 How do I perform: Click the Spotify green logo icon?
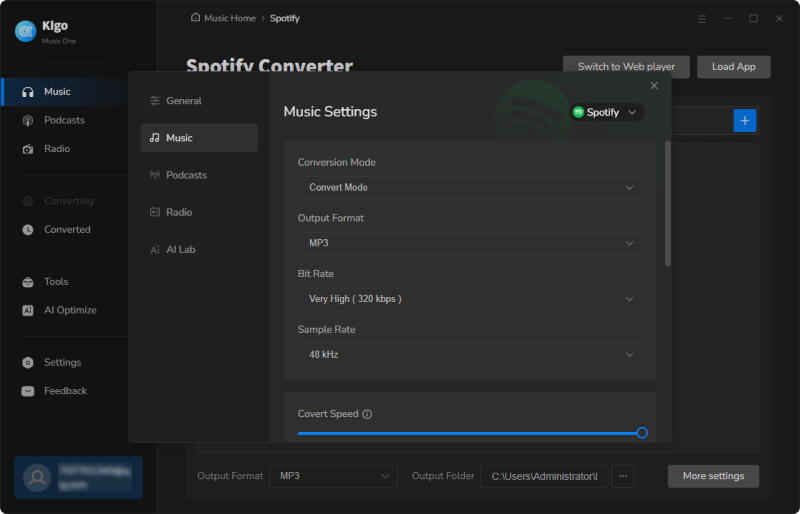click(x=578, y=112)
